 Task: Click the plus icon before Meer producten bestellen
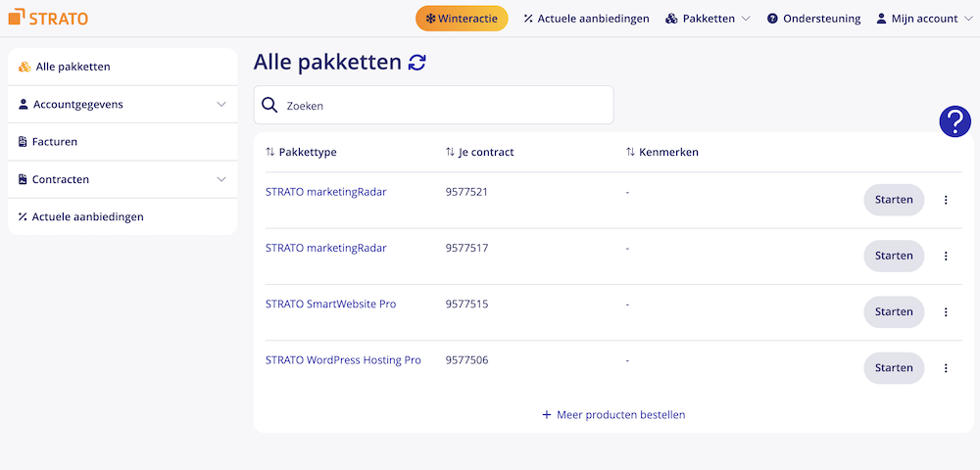546,414
